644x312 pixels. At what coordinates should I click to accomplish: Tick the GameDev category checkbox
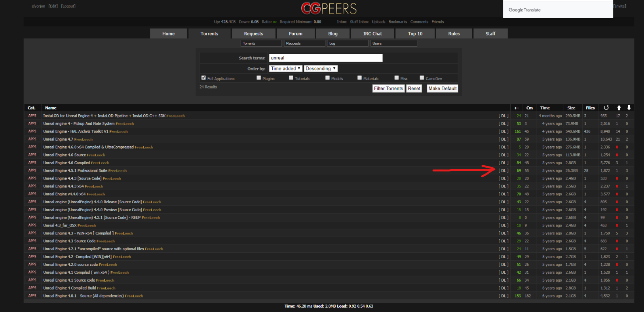tap(422, 78)
